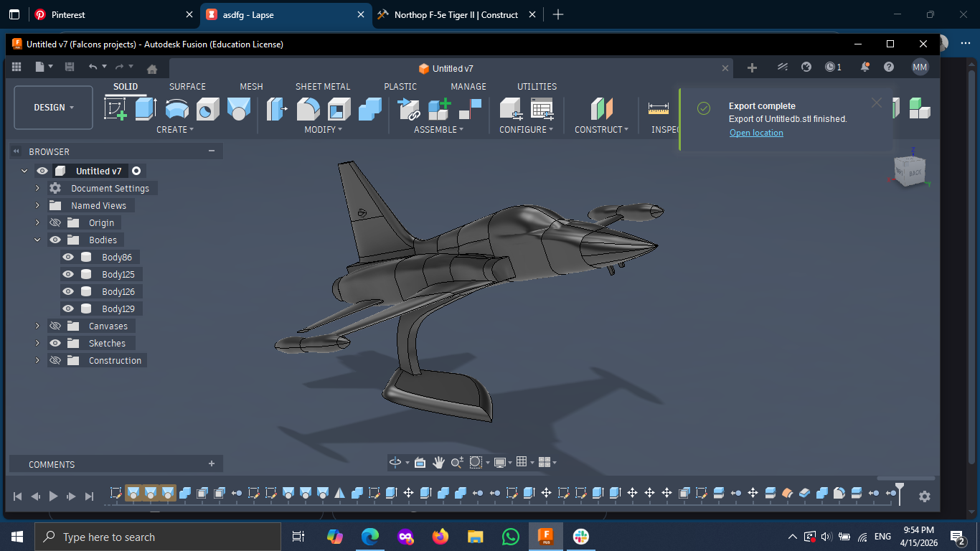Go to the Home view icon
980x551 pixels.
152,69
